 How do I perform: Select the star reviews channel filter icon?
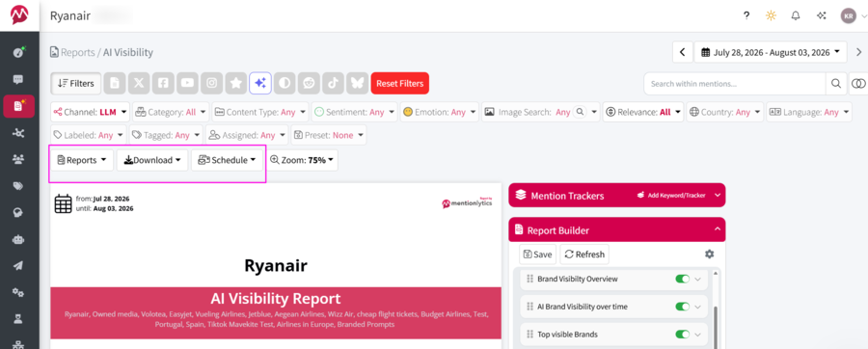point(236,83)
